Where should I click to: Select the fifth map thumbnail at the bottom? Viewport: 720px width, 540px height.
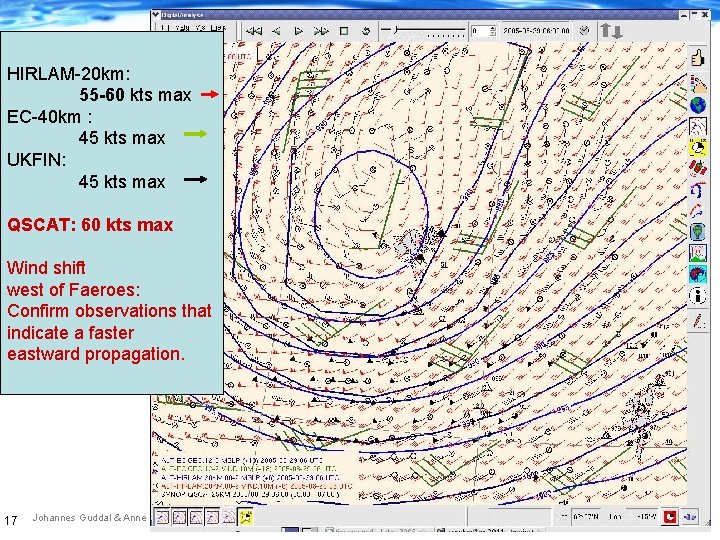point(229,518)
